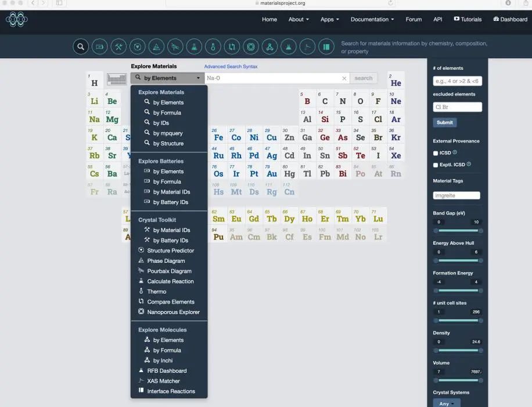Focus the # of elements input field
The width and height of the screenshot is (532, 407).
point(457,81)
